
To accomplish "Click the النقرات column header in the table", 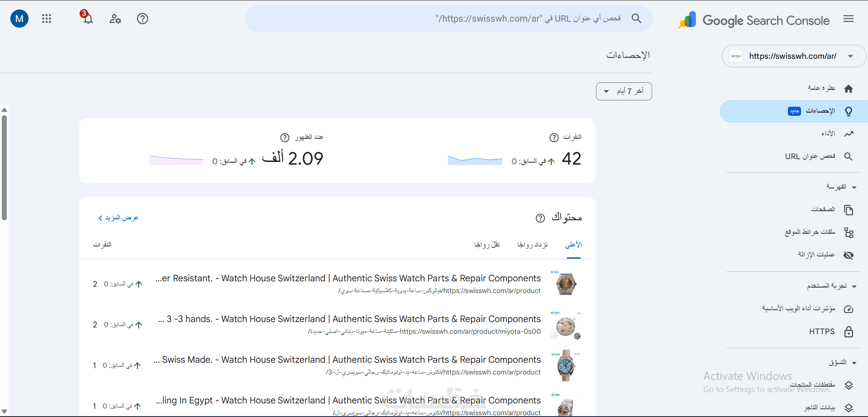I will click(x=102, y=245).
